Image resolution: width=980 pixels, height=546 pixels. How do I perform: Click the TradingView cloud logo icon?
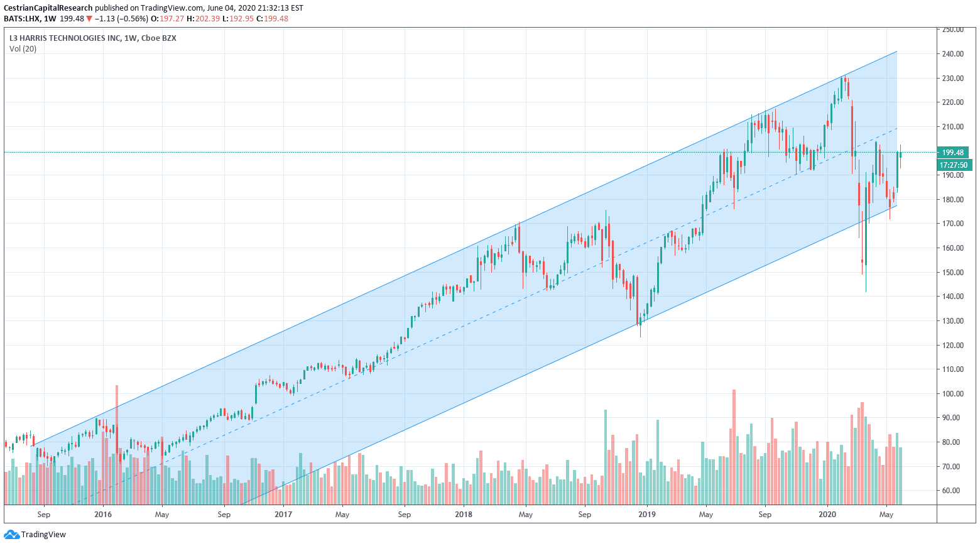[x=11, y=535]
